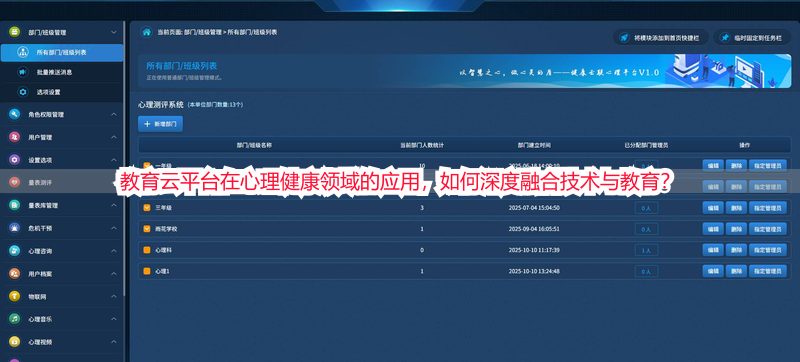Click 将模块添加到首页快捷栏 button
This screenshot has height=362, width=800.
661,38
